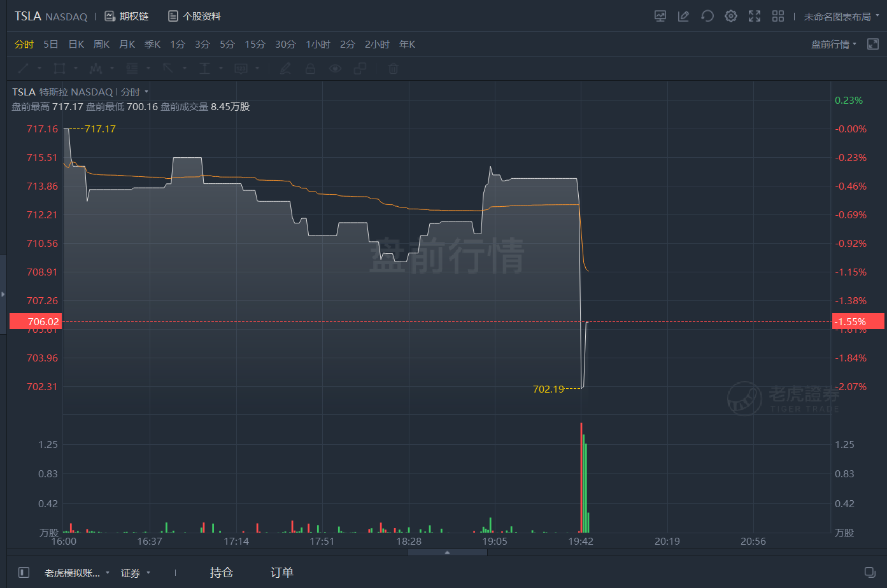Expand the Fibonacci tool options arrow
The image size is (887, 588).
tap(148, 68)
